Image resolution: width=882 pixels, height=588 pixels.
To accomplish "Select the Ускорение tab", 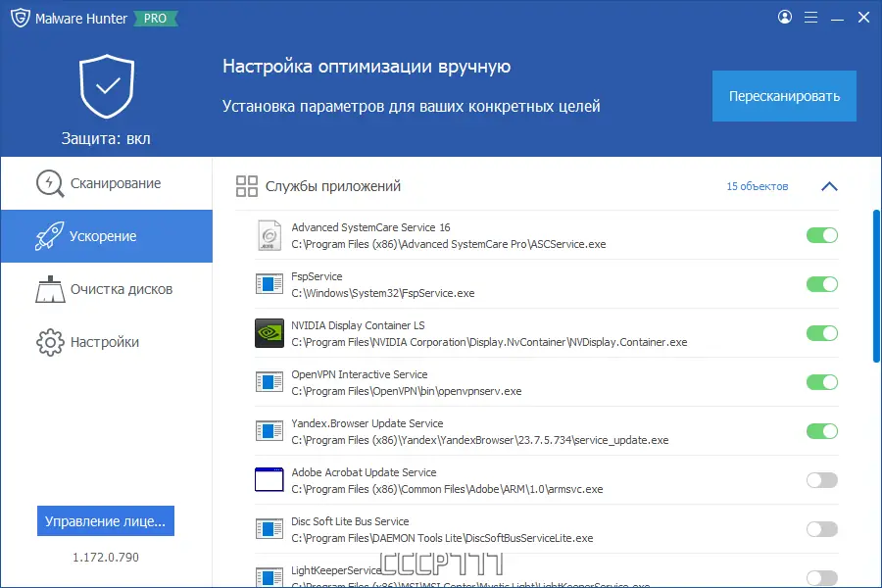I will tap(106, 236).
